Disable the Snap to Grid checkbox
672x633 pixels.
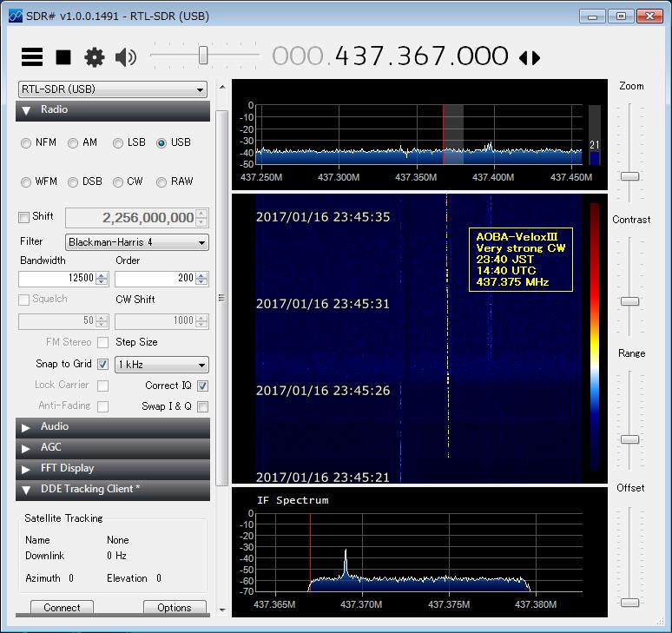pos(102,365)
